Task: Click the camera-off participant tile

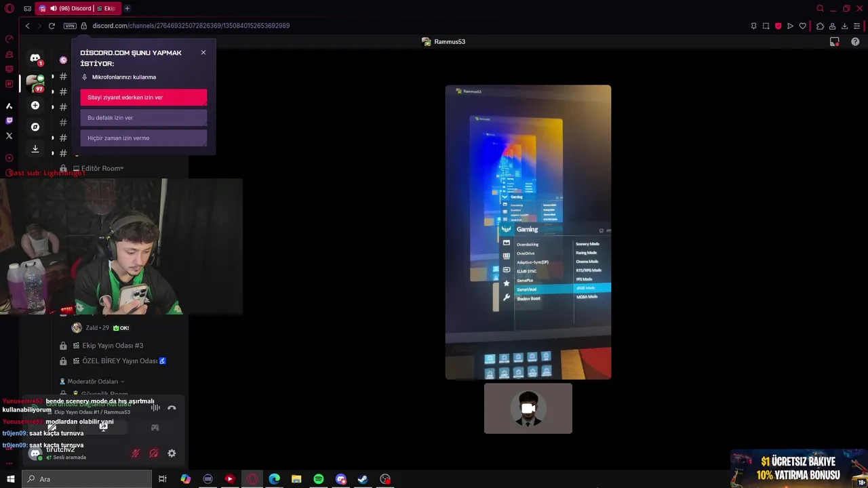Action: [528, 408]
